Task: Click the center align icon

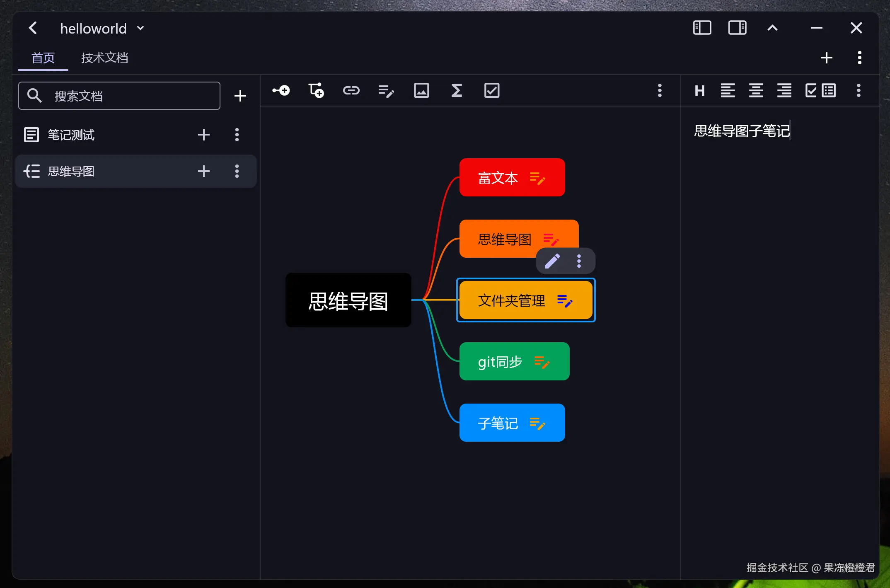Action: 756,90
